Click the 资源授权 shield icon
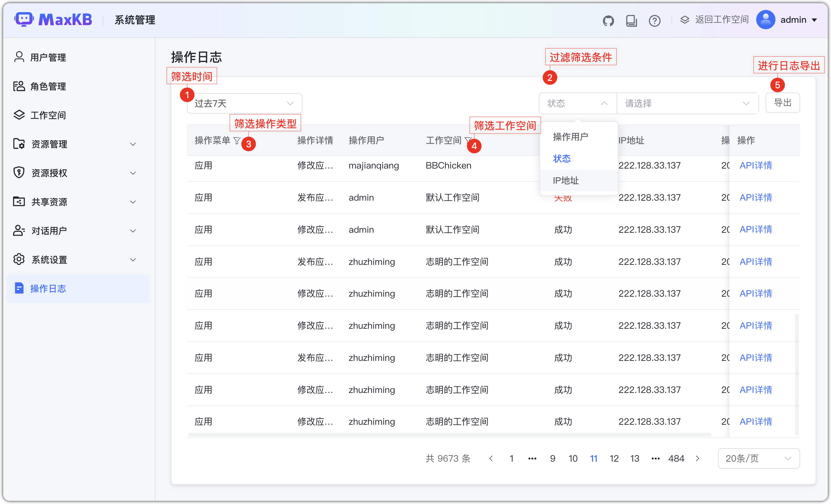The height and width of the screenshot is (504, 831). click(19, 173)
